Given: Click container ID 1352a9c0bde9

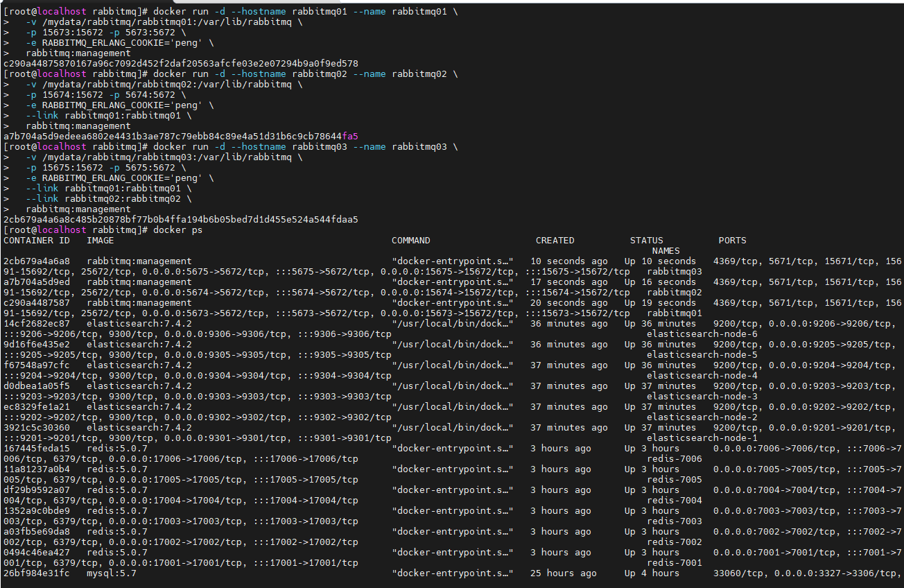Looking at the screenshot, I should tap(37, 511).
